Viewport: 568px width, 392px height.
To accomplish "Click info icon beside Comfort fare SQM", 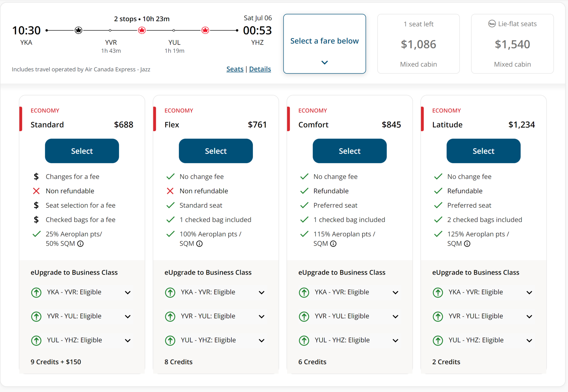I will click(x=333, y=244).
